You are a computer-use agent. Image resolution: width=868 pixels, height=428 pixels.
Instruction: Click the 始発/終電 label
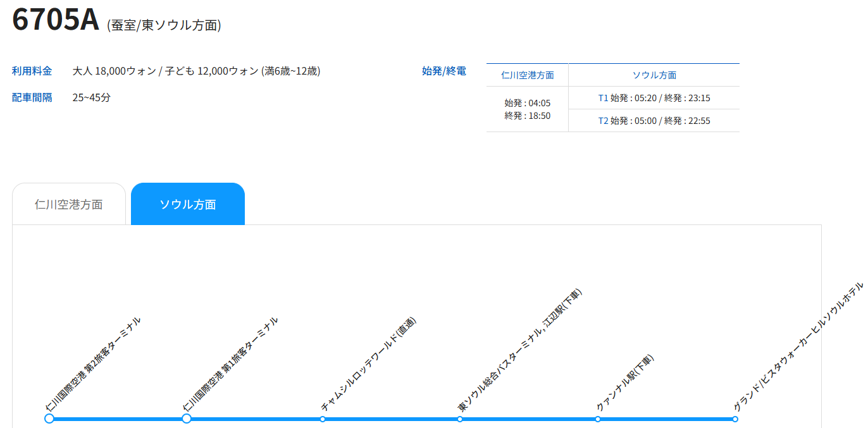443,71
